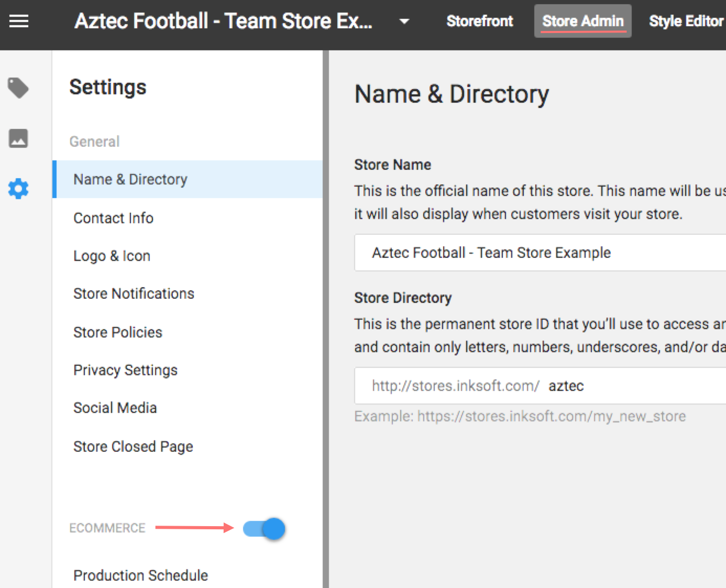Go to the Style Editor tab
Screen dimensions: 726x588
point(686,21)
